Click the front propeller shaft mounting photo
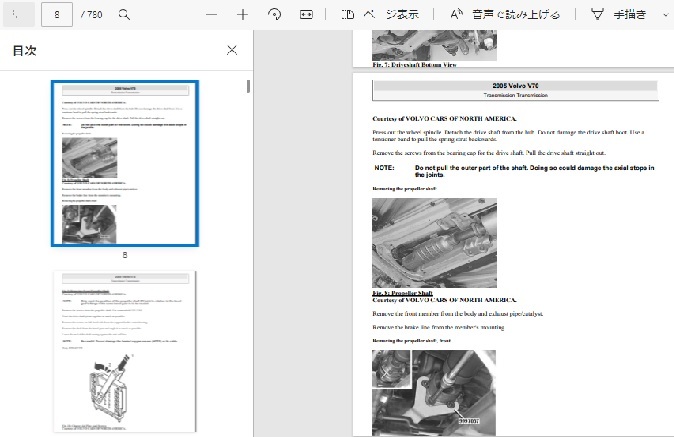 [434, 393]
